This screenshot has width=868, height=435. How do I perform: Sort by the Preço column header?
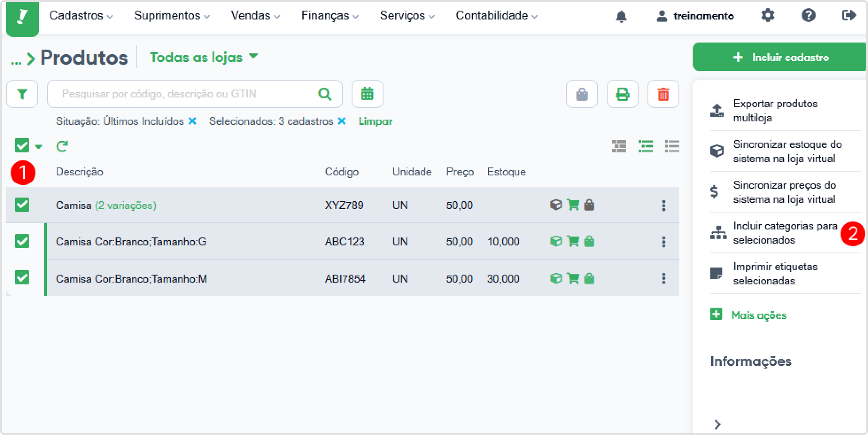[x=460, y=172]
